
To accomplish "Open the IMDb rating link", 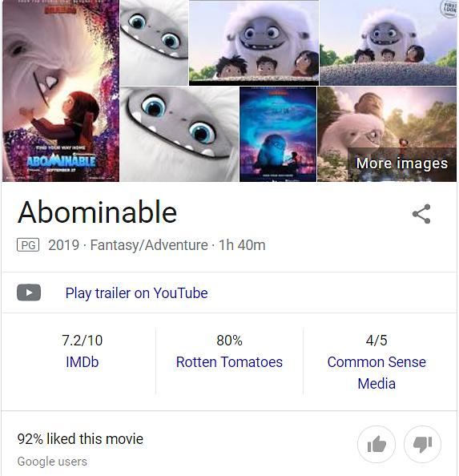I will tap(83, 362).
